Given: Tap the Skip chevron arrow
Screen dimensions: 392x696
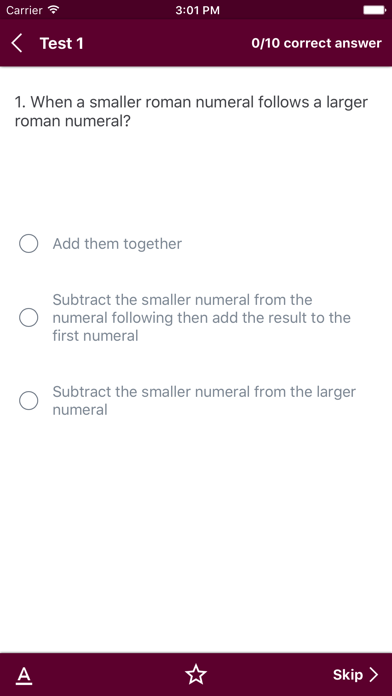Looking at the screenshot, I should pos(374,675).
